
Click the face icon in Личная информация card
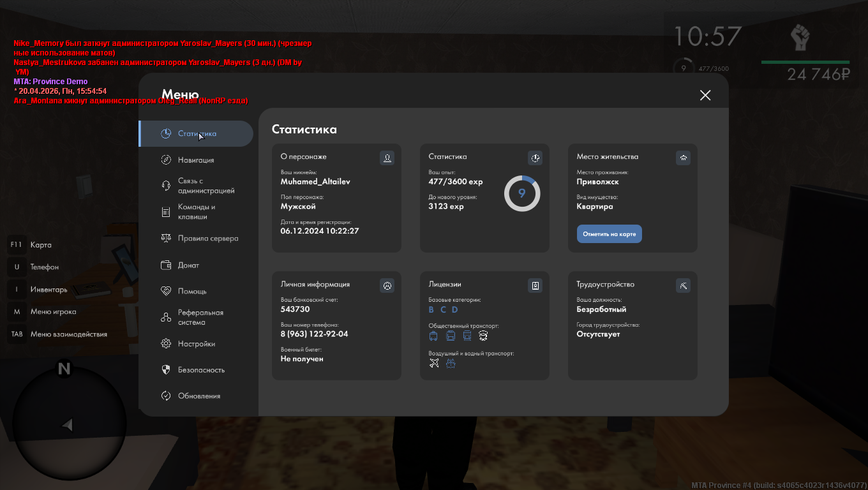(x=387, y=285)
